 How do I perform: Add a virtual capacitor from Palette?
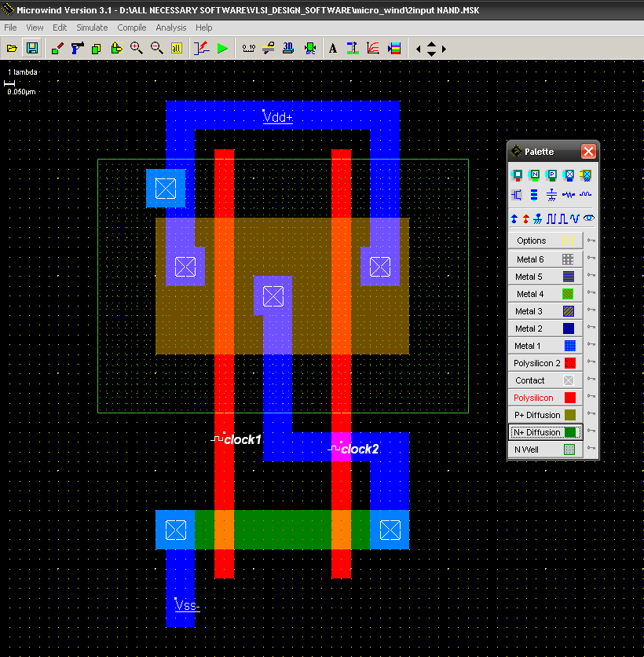pyautogui.click(x=551, y=195)
